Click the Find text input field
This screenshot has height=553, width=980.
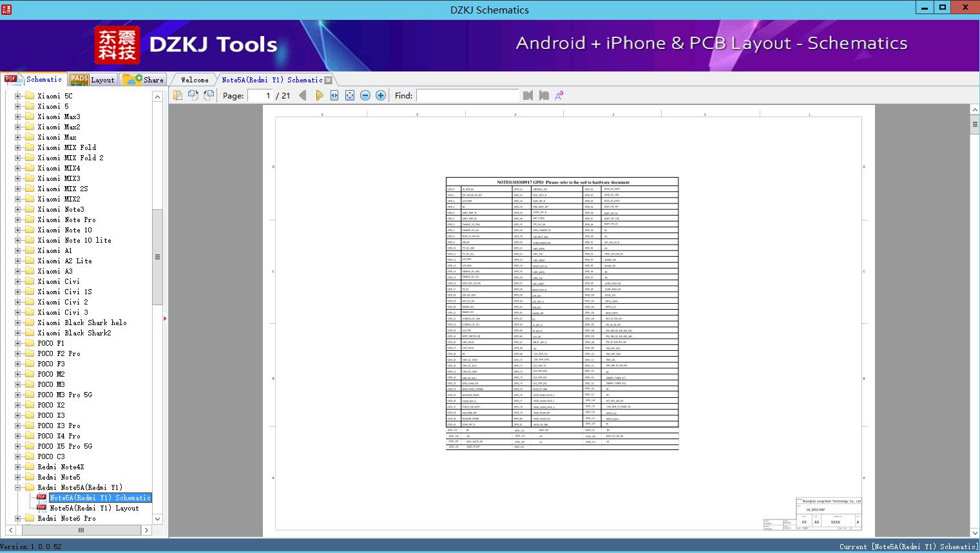467,95
